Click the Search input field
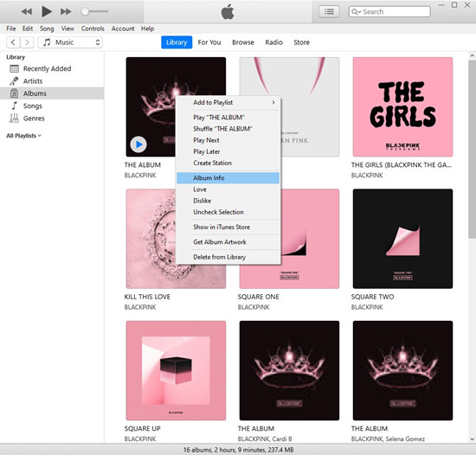Viewport: 476px width, 455px height. click(x=389, y=12)
